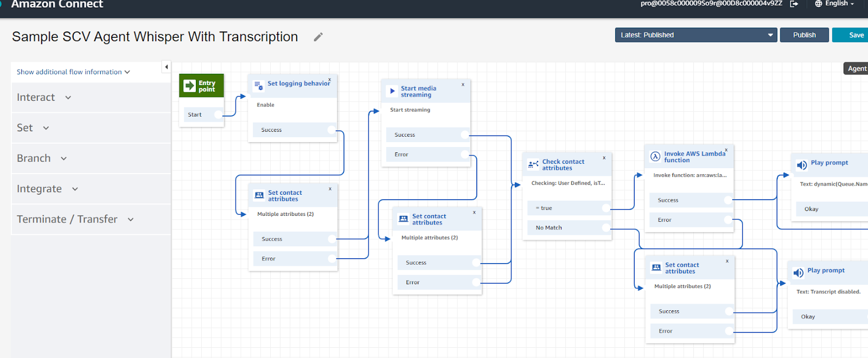This screenshot has height=358, width=868.
Task: Remove the Start media streaming block
Action: (x=463, y=85)
